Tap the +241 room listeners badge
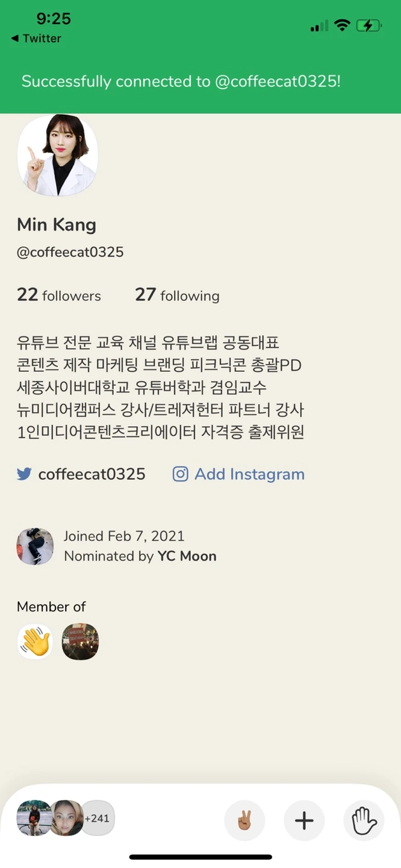Screen dimensions: 401x868 (97, 819)
